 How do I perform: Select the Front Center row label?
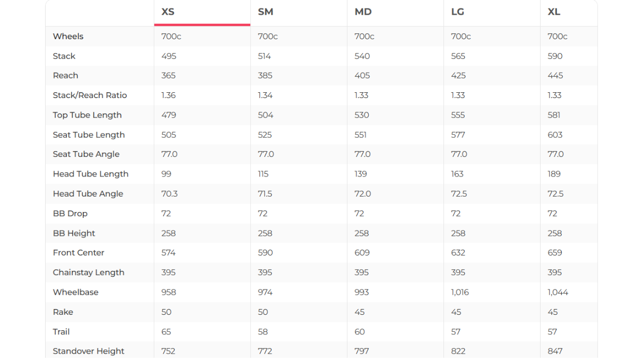tap(79, 253)
